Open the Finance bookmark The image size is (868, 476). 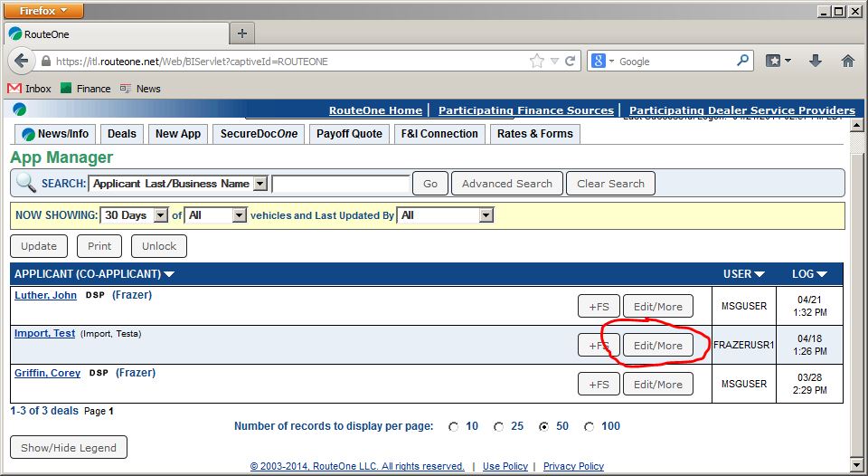(86, 89)
